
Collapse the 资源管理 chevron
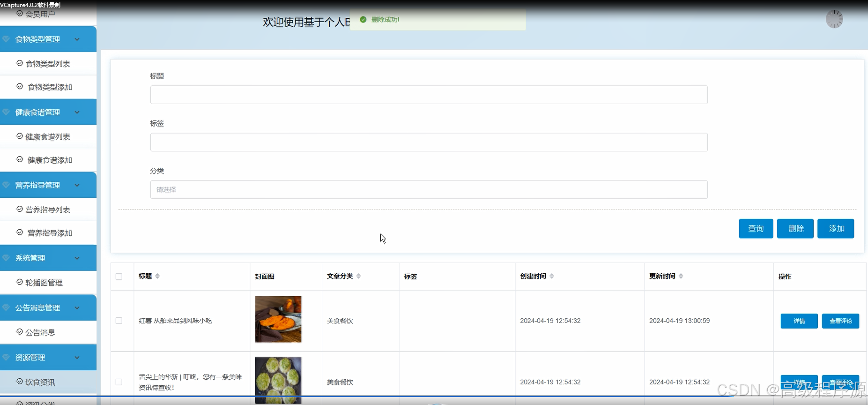pyautogui.click(x=77, y=358)
